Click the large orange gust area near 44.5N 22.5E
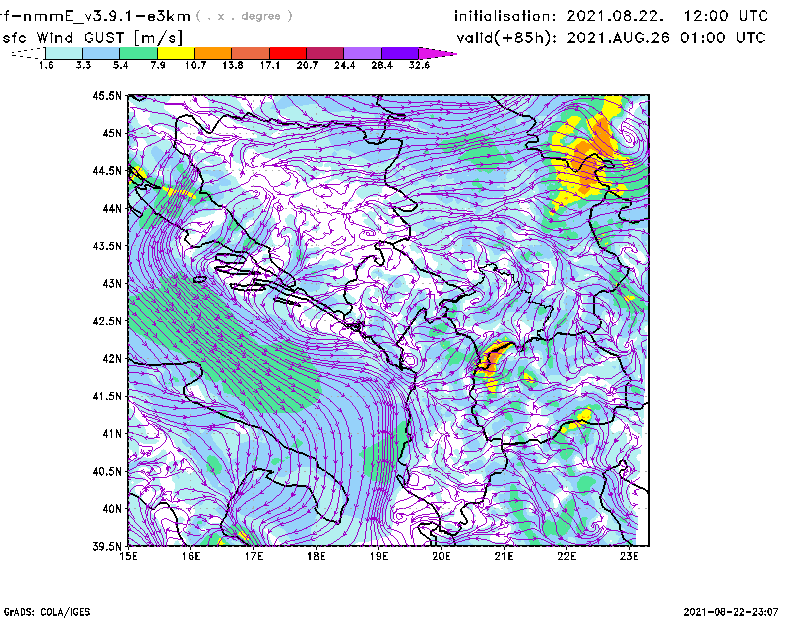Viewport: 800px width, 618px height. tap(590, 158)
